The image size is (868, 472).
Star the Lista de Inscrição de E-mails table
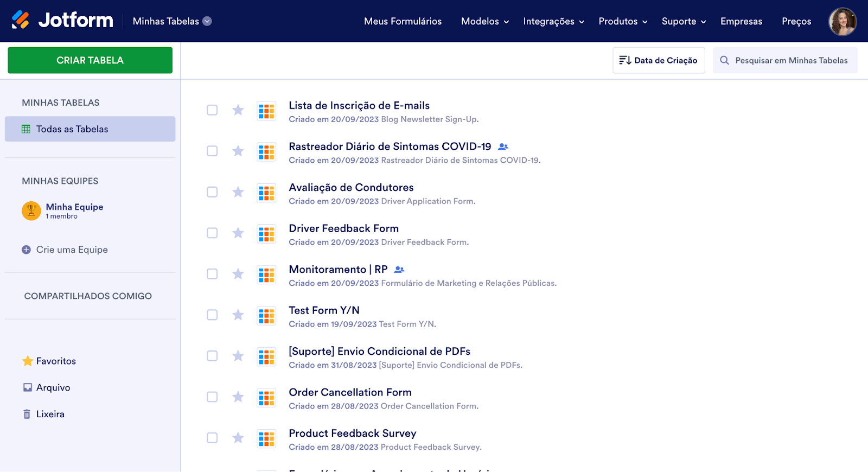(x=238, y=110)
